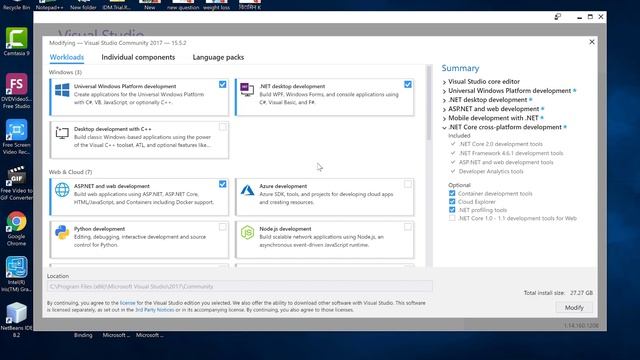Check Node.js development workload
Viewport: 640px width, 360px height.
(408, 227)
